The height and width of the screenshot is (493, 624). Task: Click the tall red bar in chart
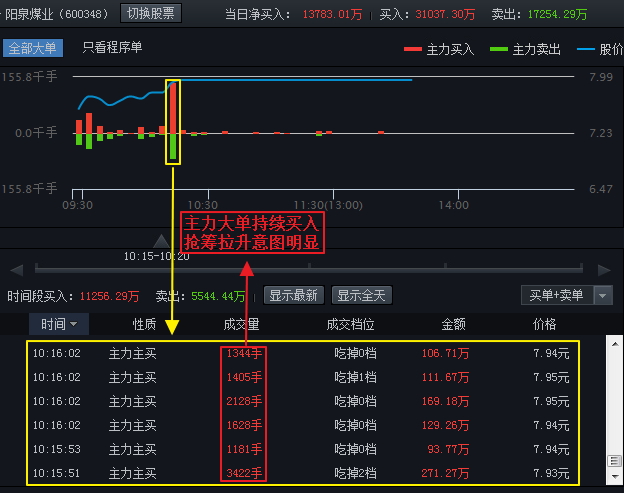click(x=173, y=107)
